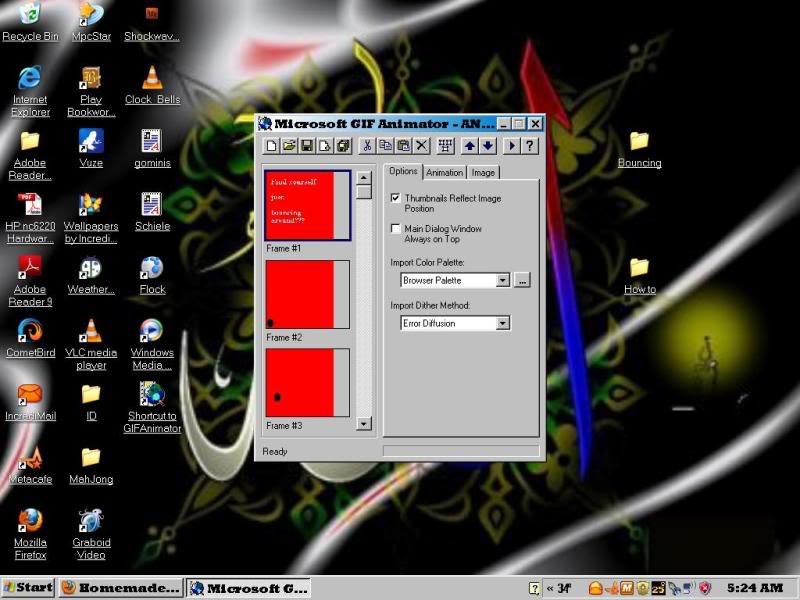Select Play Bookworm desktop icon
800x600 pixels.
[x=91, y=92]
